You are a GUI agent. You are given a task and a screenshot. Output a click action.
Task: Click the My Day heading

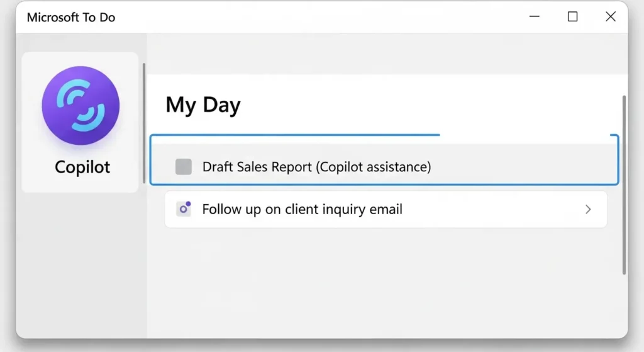click(203, 105)
